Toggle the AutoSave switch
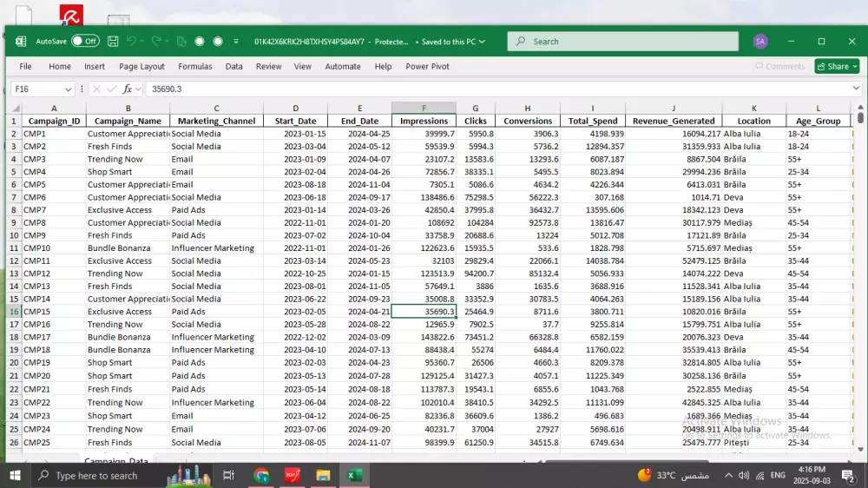This screenshot has width=868, height=488. pos(85,41)
